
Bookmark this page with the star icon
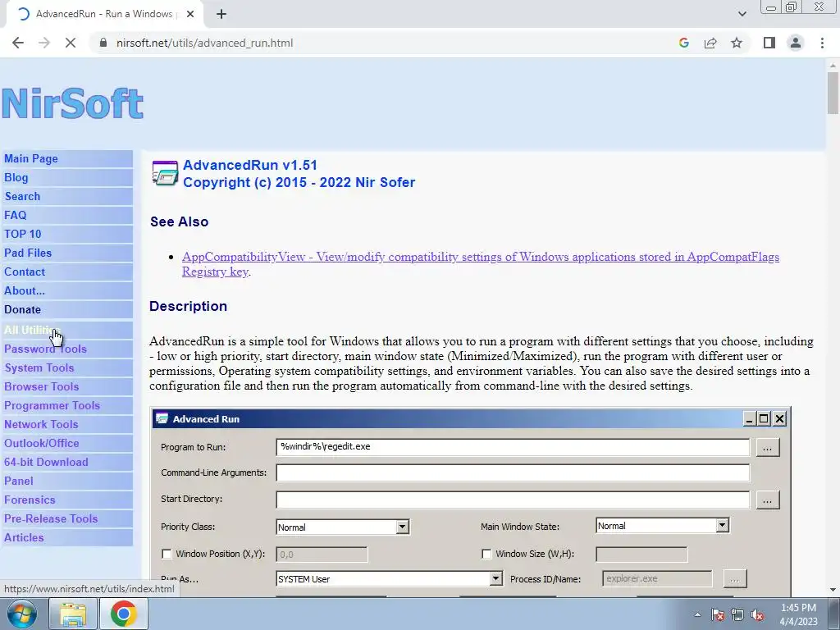click(737, 43)
